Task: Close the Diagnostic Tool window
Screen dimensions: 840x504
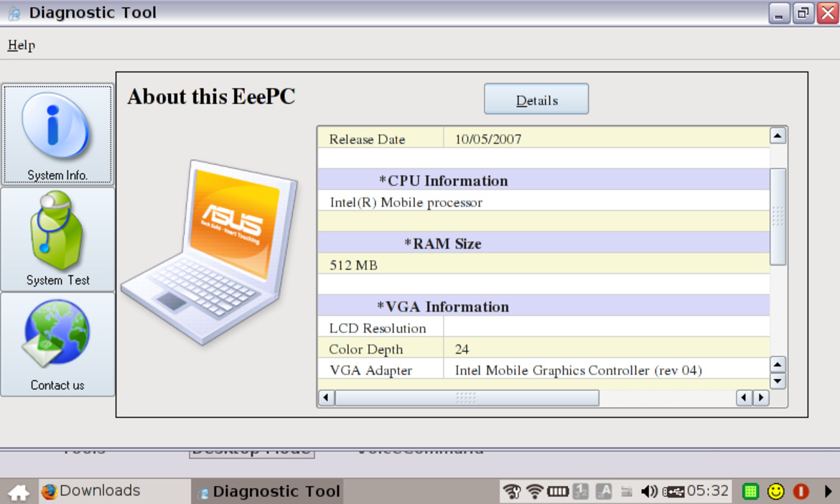Action: [827, 13]
